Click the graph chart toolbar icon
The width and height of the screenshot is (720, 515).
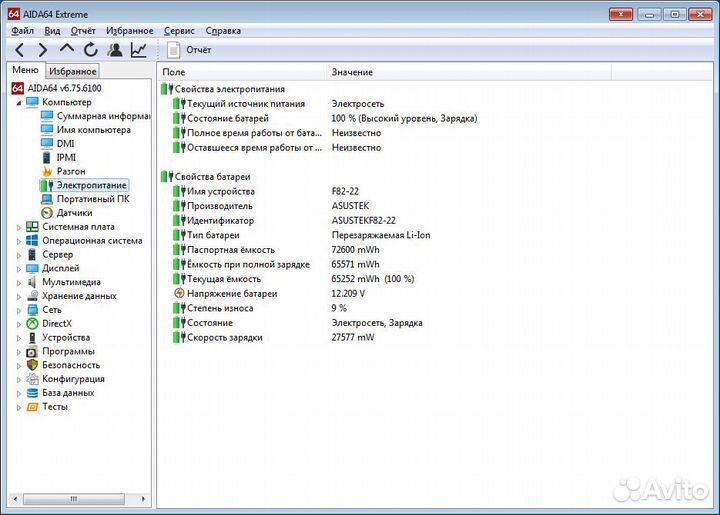(139, 50)
